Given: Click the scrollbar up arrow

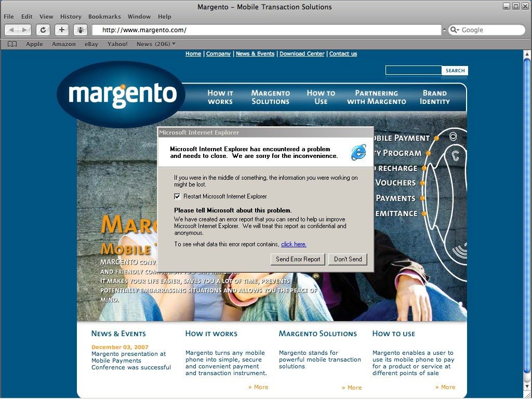Looking at the screenshot, I should pyautogui.click(x=527, y=54).
